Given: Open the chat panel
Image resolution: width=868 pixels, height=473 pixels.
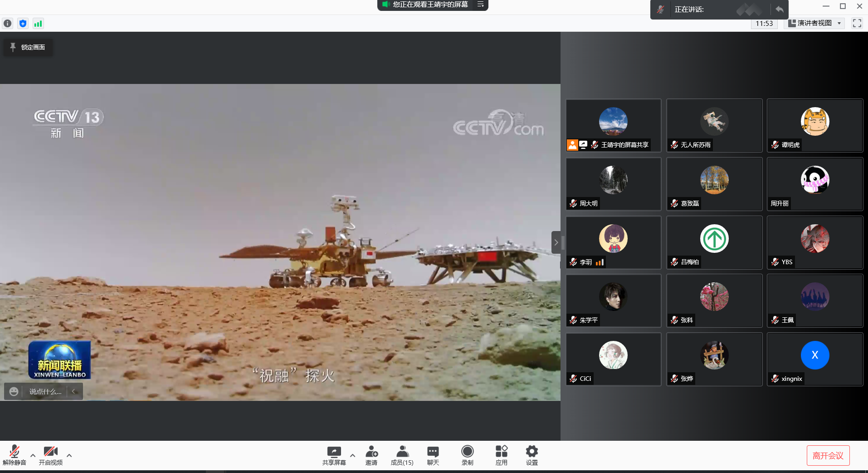Looking at the screenshot, I should tap(433, 455).
